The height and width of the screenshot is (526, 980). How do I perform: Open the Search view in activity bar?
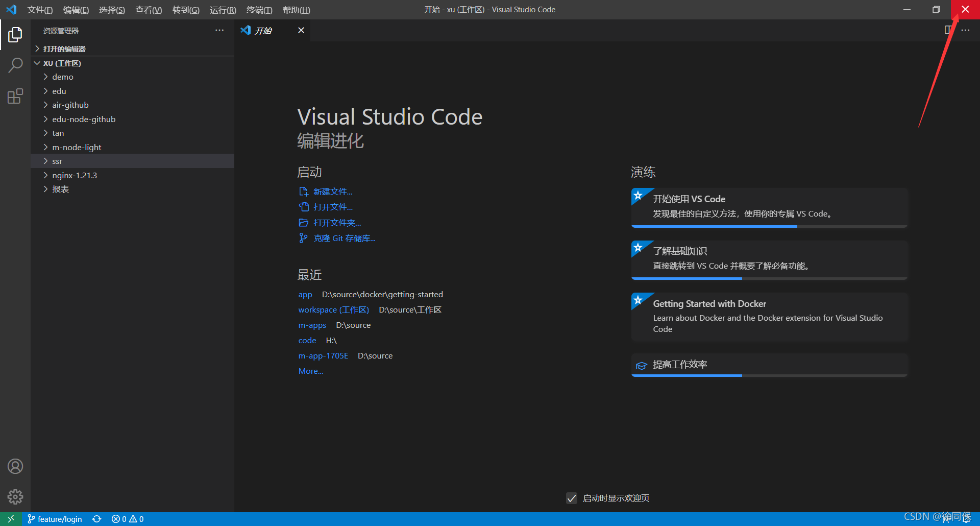coord(15,65)
